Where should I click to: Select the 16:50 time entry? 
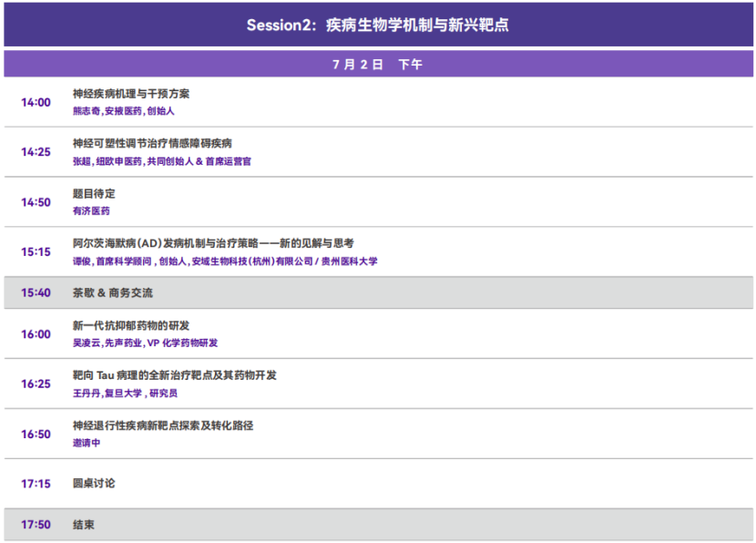pos(36,434)
